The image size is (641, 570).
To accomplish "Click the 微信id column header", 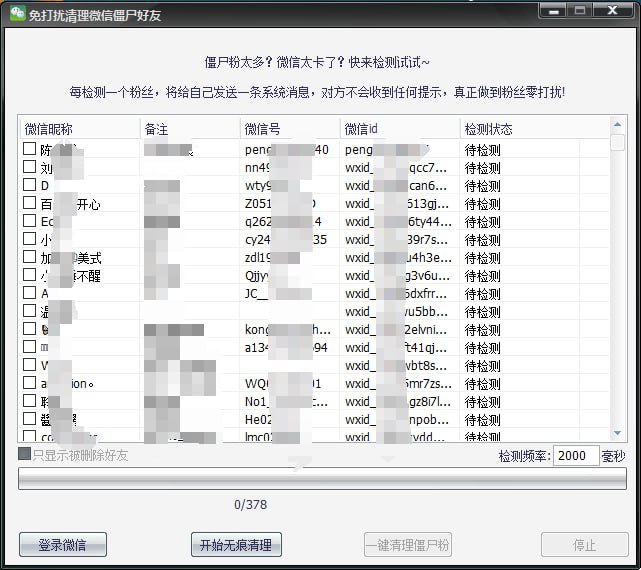I will pos(400,129).
